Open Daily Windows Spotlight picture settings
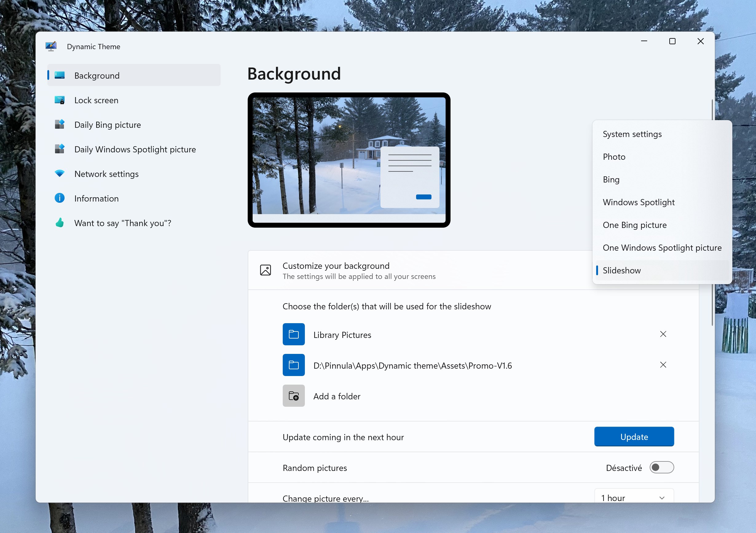Viewport: 756px width, 533px height. coord(60,149)
